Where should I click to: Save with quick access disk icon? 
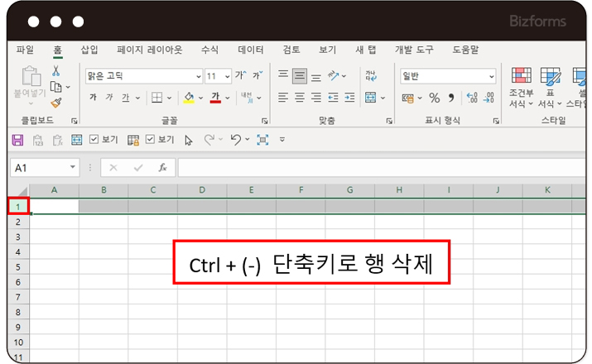[x=17, y=140]
